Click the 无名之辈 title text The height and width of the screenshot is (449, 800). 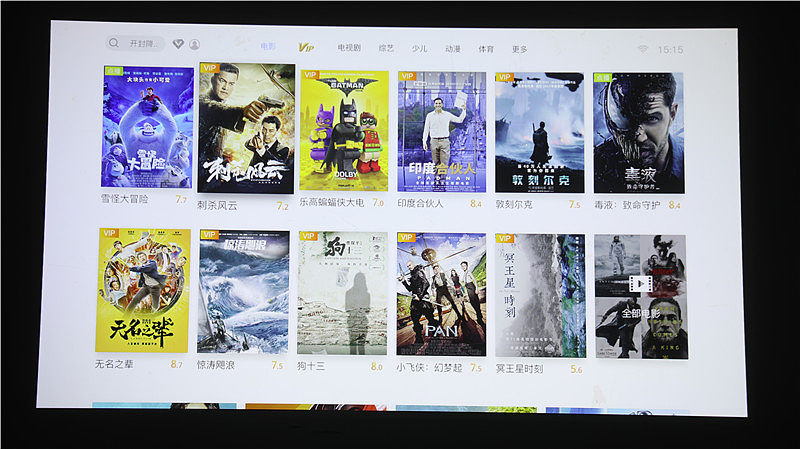(x=114, y=364)
